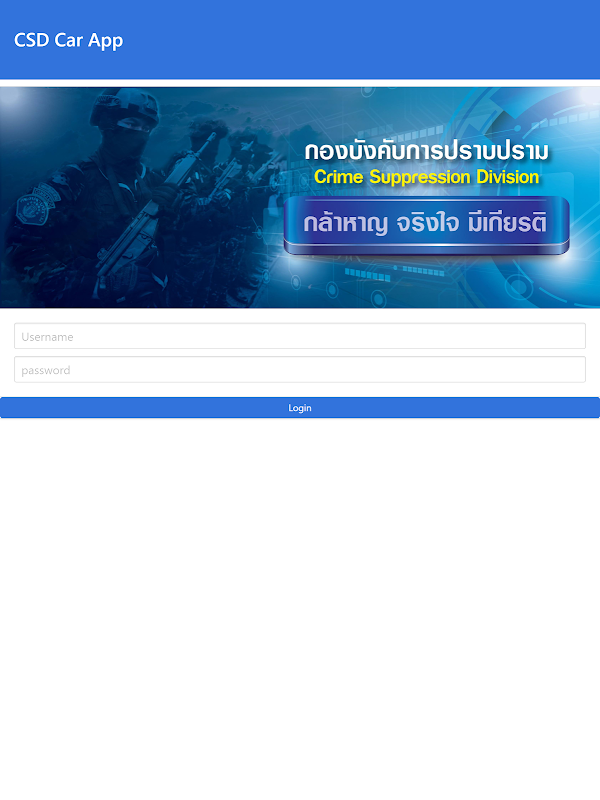The height and width of the screenshot is (800, 600).
Task: Click the word กล้าหาญ on motto badge
Action: pyautogui.click(x=345, y=223)
